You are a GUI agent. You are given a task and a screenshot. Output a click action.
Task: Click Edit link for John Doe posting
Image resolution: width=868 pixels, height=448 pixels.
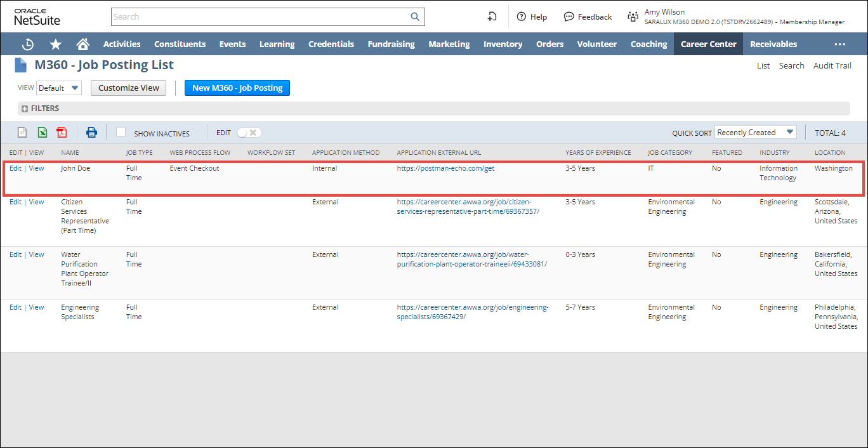click(15, 169)
